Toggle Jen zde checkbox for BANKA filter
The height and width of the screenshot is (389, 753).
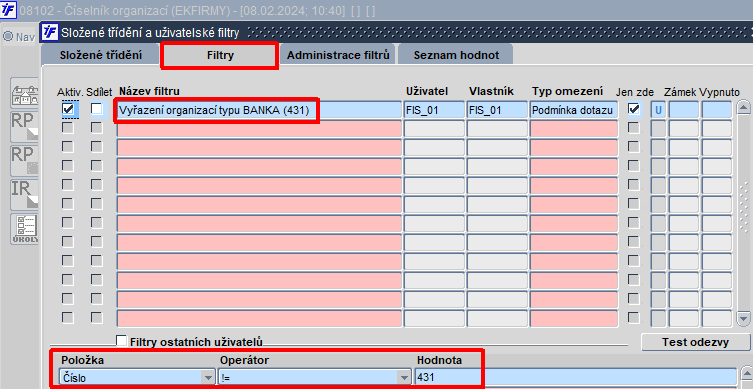[634, 109]
